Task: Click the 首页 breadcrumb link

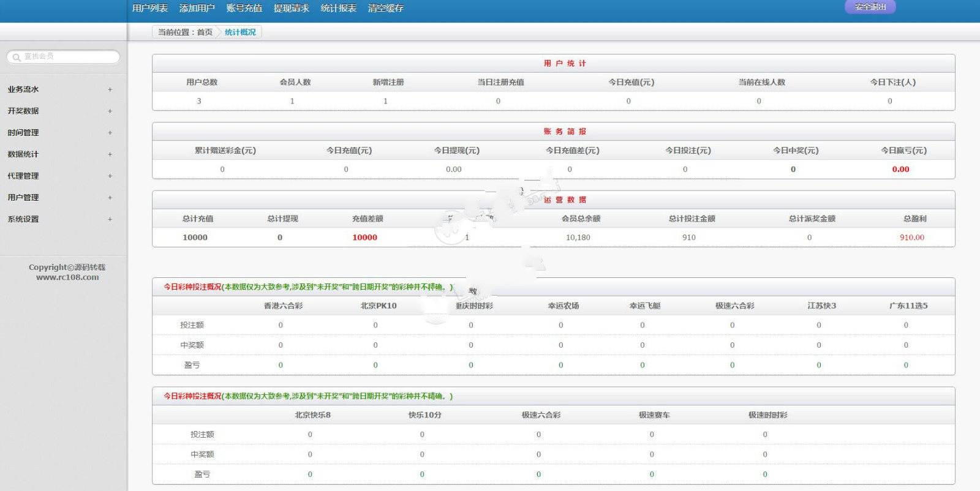Action: tap(205, 32)
